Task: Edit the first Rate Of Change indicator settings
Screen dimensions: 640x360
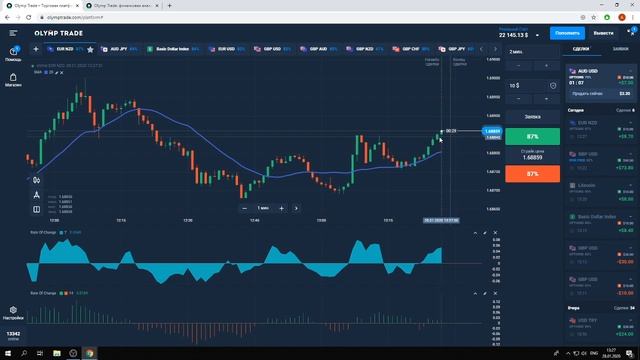Action: pyautogui.click(x=485, y=233)
